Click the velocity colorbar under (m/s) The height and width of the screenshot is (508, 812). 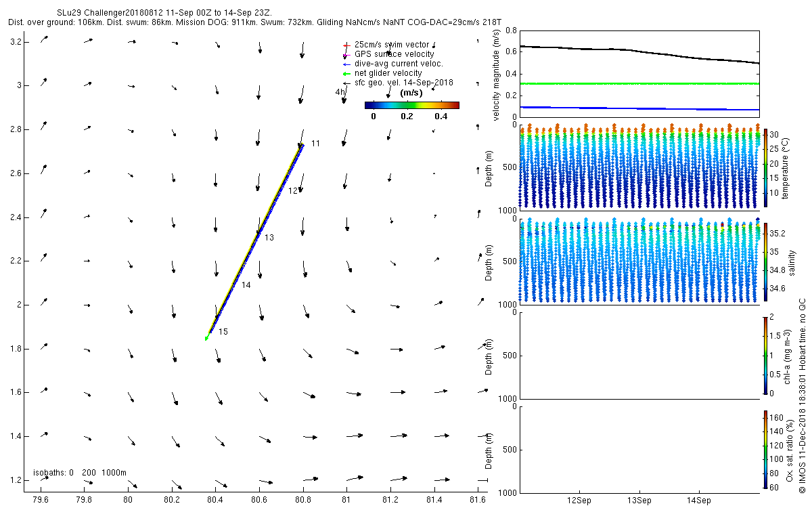(411, 105)
